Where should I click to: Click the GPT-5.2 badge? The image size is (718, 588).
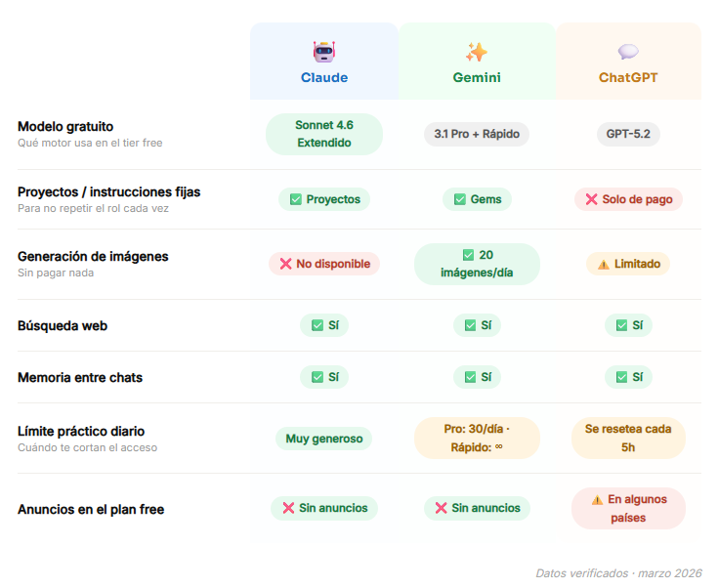pyautogui.click(x=628, y=134)
